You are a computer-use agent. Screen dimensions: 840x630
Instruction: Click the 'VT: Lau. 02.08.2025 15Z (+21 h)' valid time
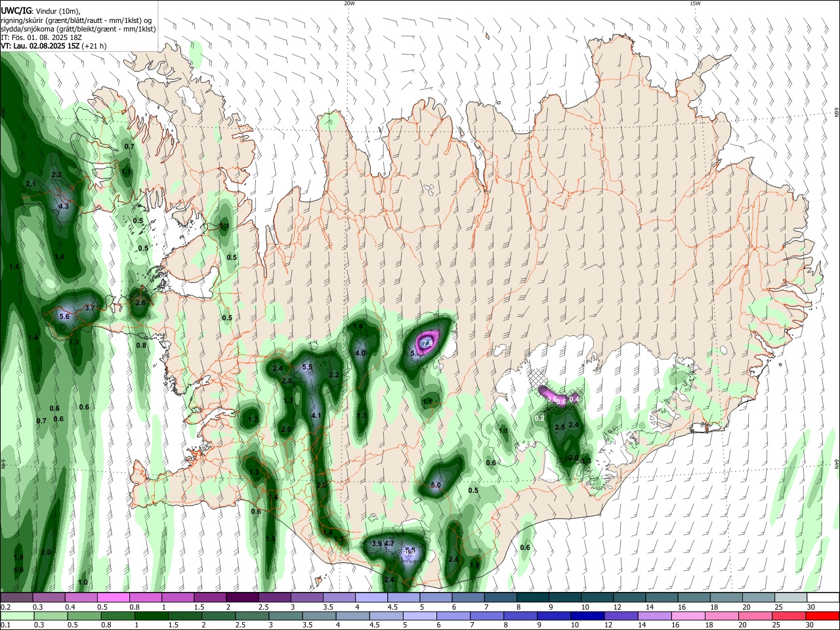click(x=54, y=46)
